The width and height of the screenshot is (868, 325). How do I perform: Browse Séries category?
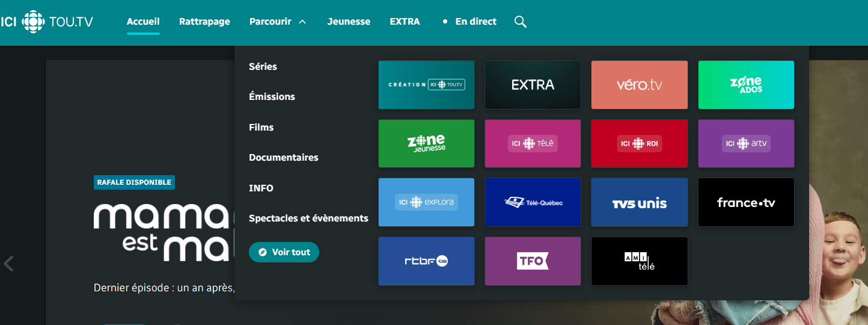pyautogui.click(x=263, y=66)
